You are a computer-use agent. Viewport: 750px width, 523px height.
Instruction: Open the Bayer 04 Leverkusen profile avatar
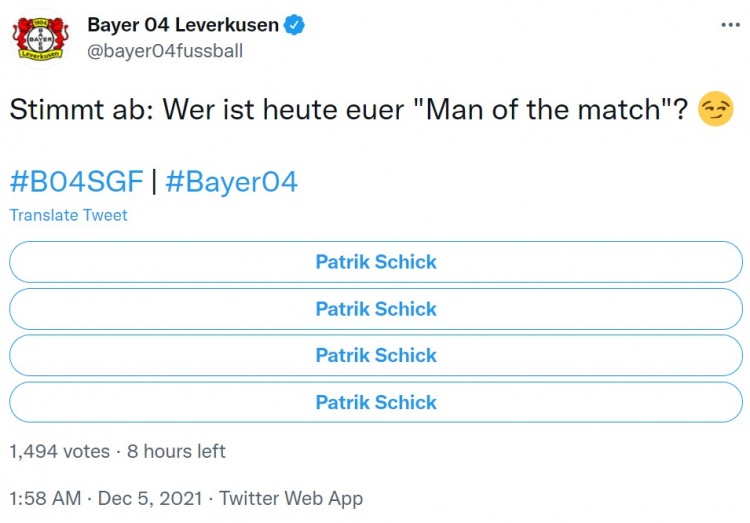coord(40,39)
